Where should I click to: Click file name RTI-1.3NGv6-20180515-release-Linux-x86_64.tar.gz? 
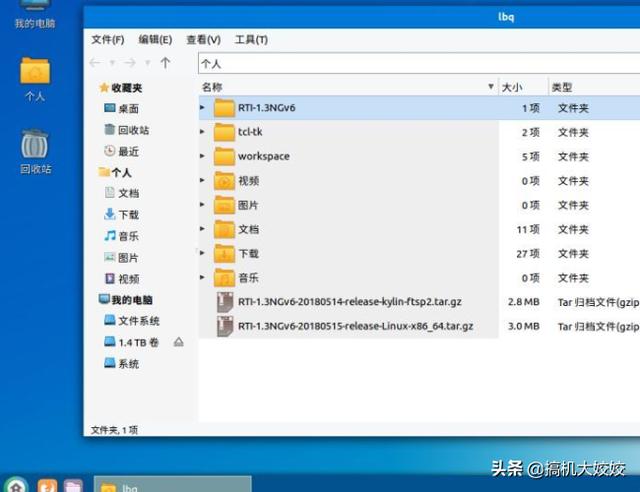pos(356,326)
